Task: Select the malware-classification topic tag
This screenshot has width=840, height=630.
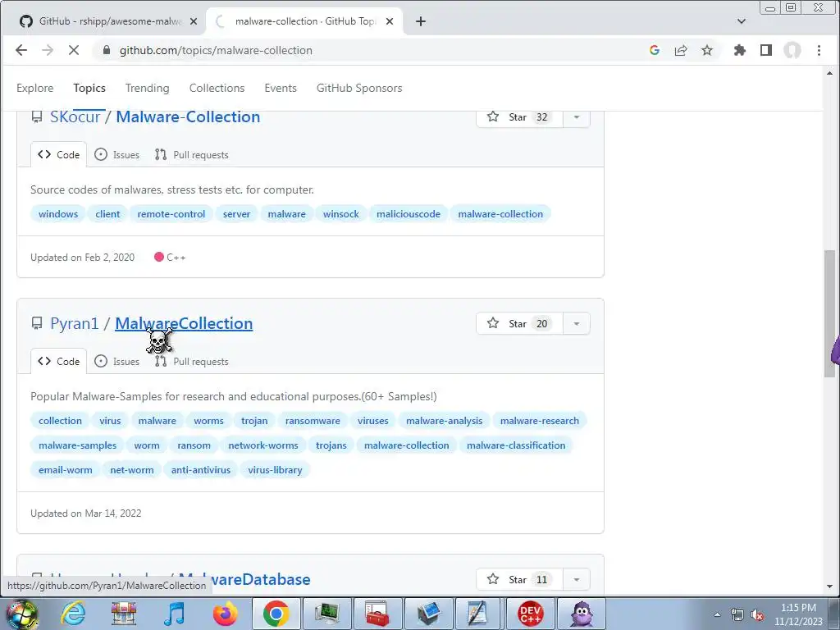Action: (516, 445)
